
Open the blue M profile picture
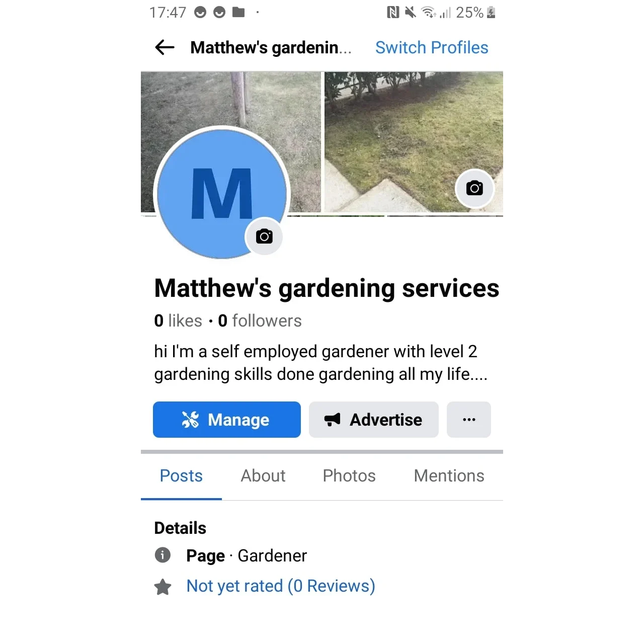pos(221,193)
